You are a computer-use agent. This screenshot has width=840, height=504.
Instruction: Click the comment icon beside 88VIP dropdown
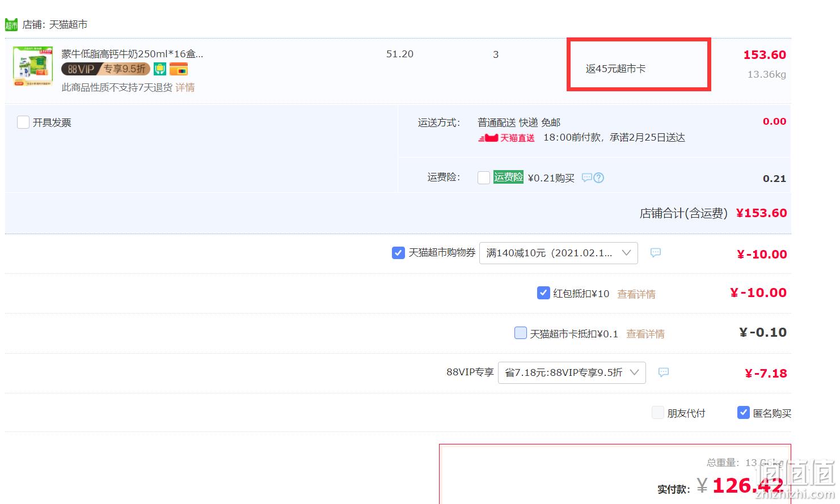pos(664,372)
